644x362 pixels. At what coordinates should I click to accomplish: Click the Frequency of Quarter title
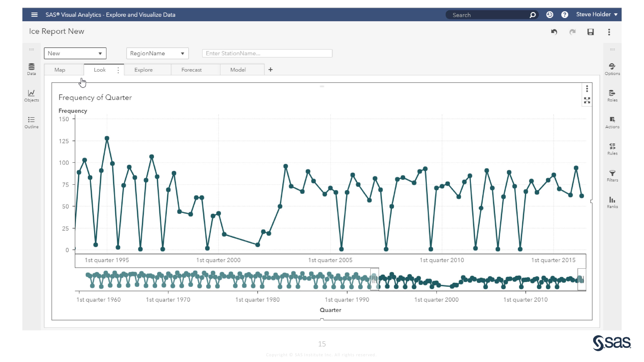tap(95, 97)
